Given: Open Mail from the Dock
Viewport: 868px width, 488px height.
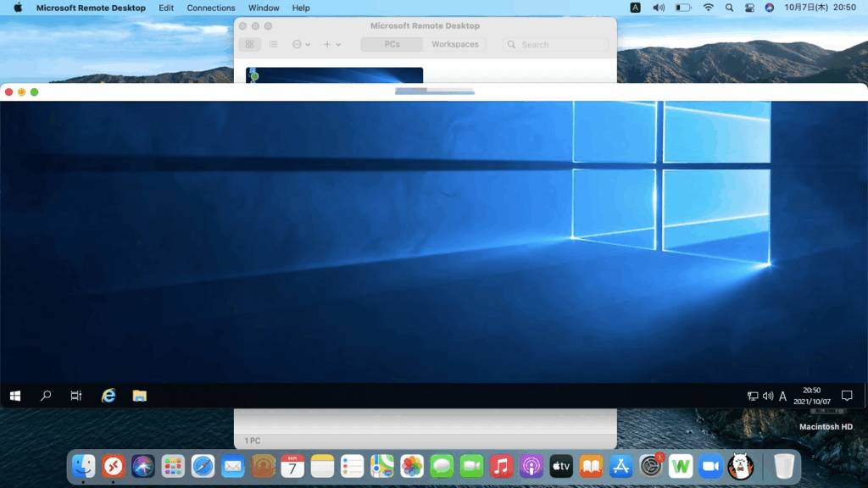Looking at the screenshot, I should [x=232, y=467].
